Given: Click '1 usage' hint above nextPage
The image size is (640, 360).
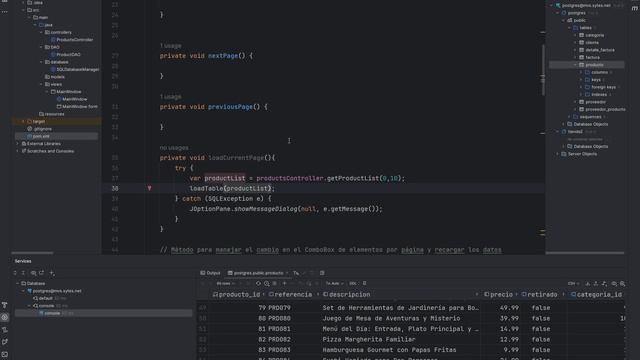Looking at the screenshot, I should point(171,46).
